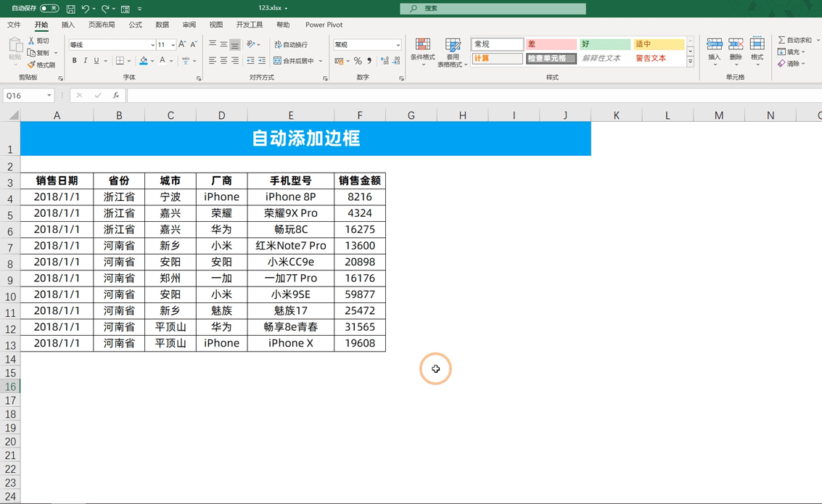Viewport: 822px width, 504px height.
Task: Click the Undo arrow icon
Action: click(85, 9)
